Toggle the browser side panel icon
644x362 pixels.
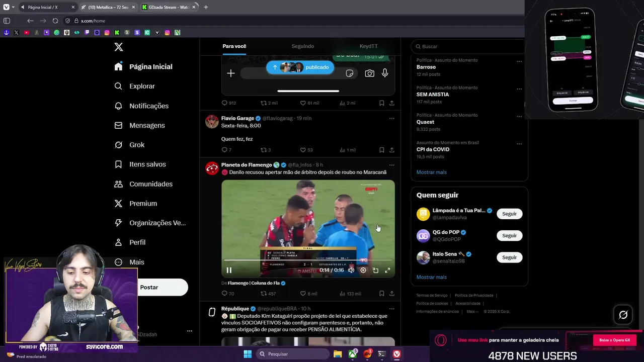click(7, 21)
